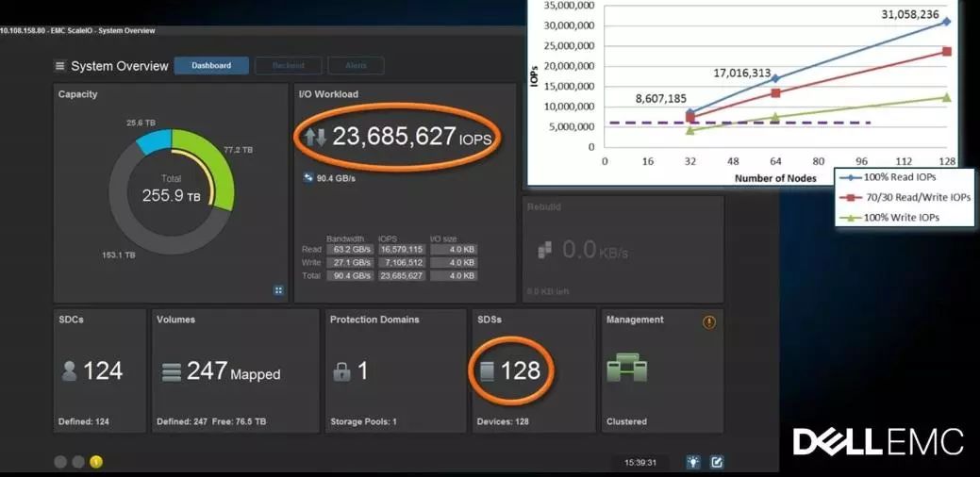Click the Rebuild panel
Viewport: 980px width, 477px height.
(623, 249)
